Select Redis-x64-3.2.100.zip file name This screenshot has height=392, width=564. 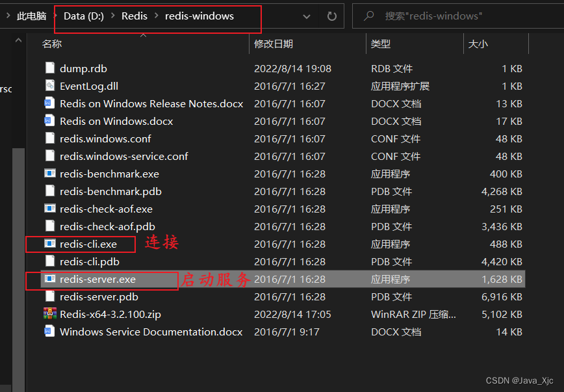pyautogui.click(x=110, y=314)
